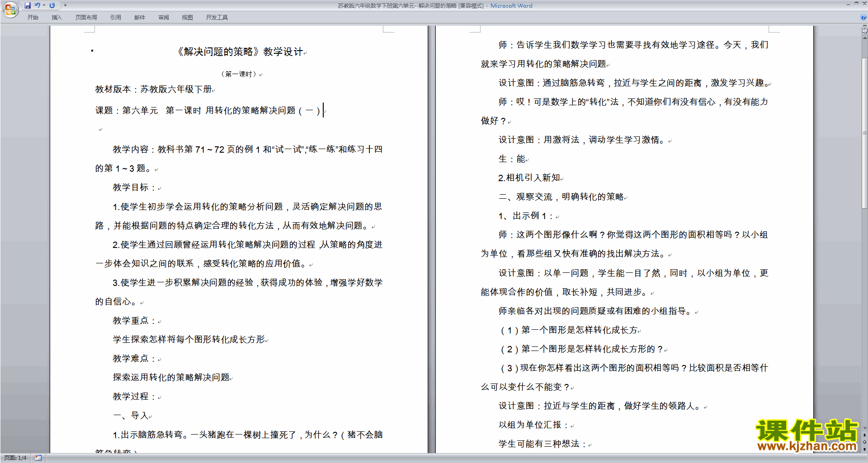Open the 开发工具 tab
Image resolution: width=868 pixels, height=463 pixels.
[217, 18]
